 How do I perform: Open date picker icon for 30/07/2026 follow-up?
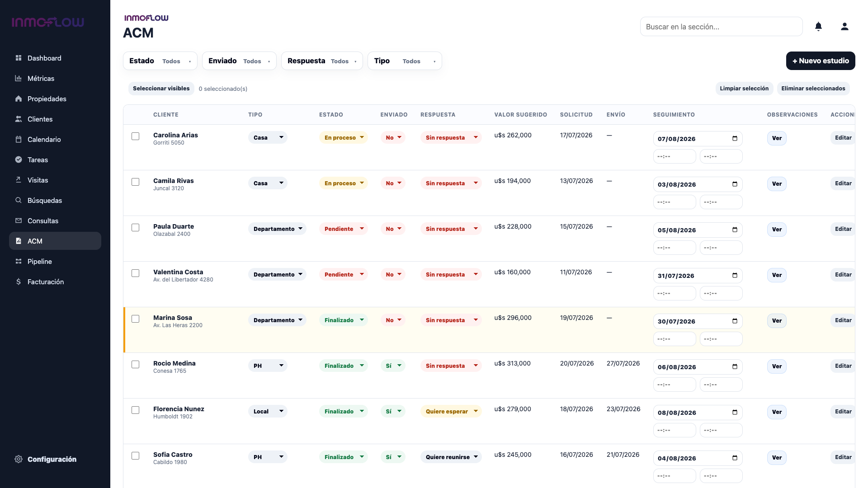pyautogui.click(x=735, y=321)
